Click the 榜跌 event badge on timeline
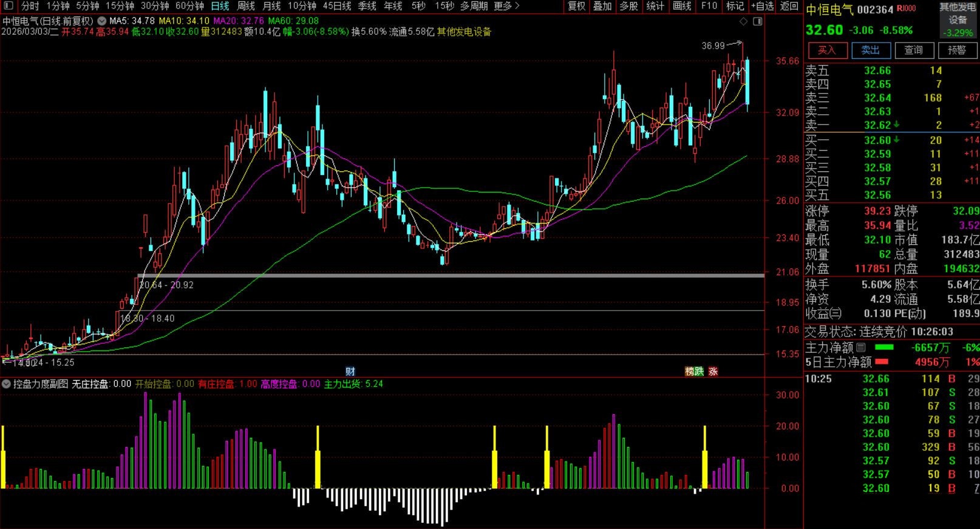The height and width of the screenshot is (529, 980). coord(694,372)
